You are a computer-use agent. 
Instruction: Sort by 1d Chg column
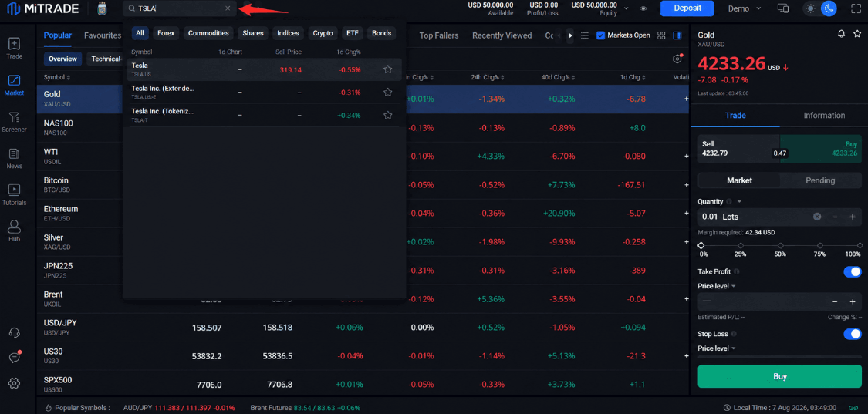[x=633, y=78]
